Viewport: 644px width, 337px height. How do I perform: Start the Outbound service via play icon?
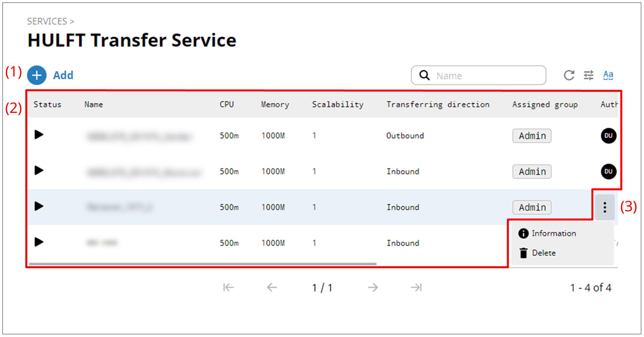[x=39, y=135]
